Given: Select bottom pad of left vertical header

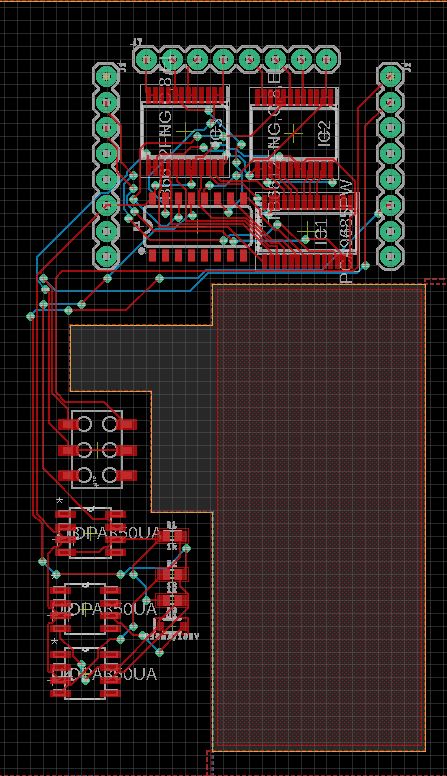Looking at the screenshot, I should (x=106, y=256).
